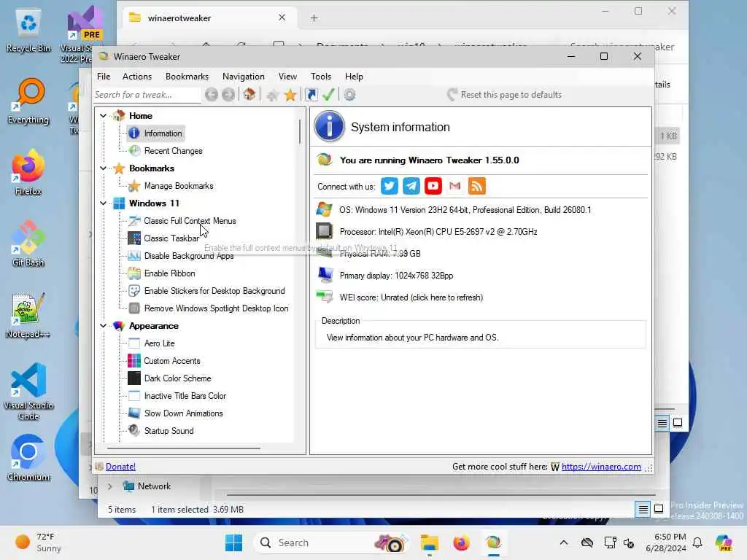Viewport: 747px width, 560px height.
Task: Expand Network node in Explorer window
Action: point(110,486)
